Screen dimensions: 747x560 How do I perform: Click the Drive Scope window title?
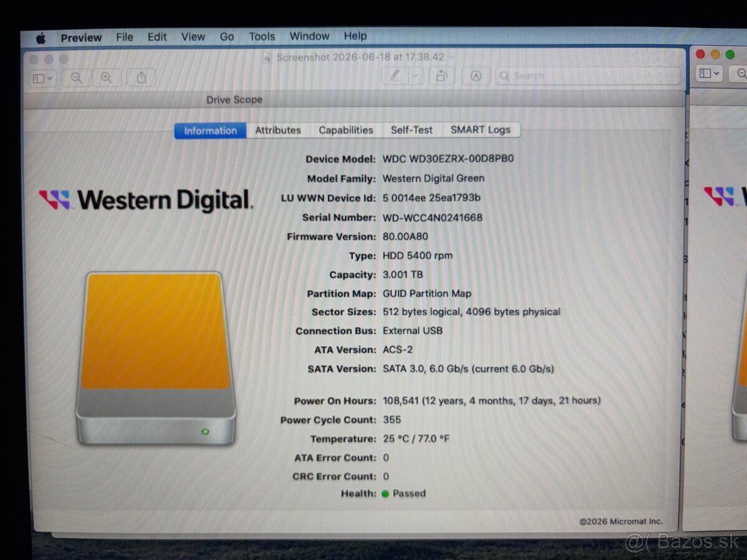click(234, 100)
